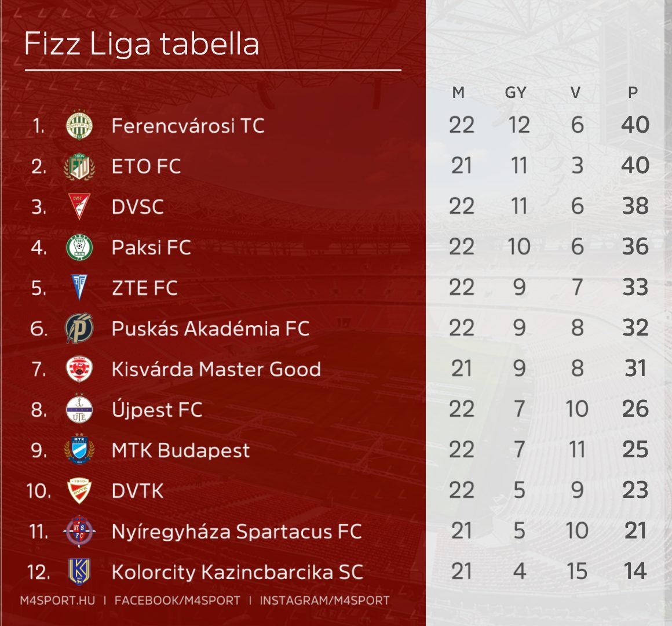Image resolution: width=672 pixels, height=626 pixels.
Task: Open the M4SPORT.HU website link
Action: click(x=57, y=600)
